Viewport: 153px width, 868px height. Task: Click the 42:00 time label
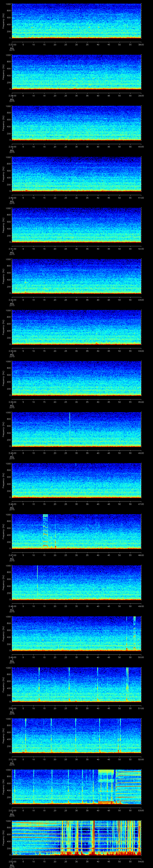tap(141, 249)
